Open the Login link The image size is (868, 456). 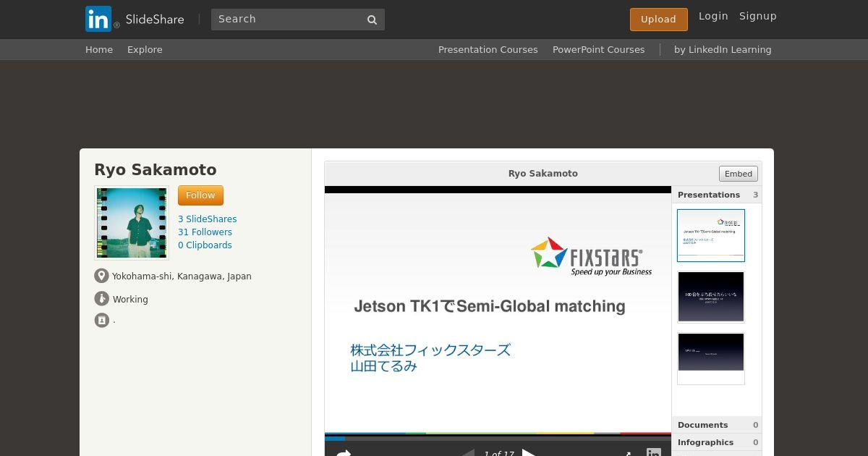click(713, 16)
